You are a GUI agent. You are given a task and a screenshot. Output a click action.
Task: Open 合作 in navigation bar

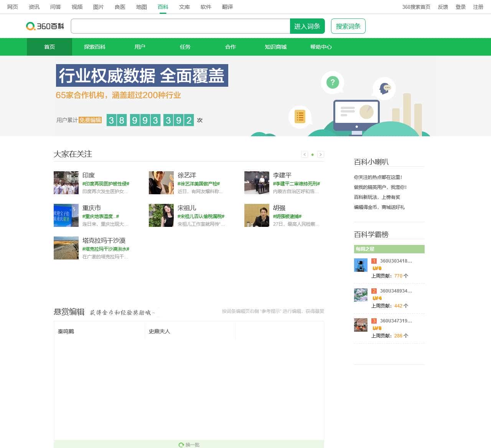231,47
